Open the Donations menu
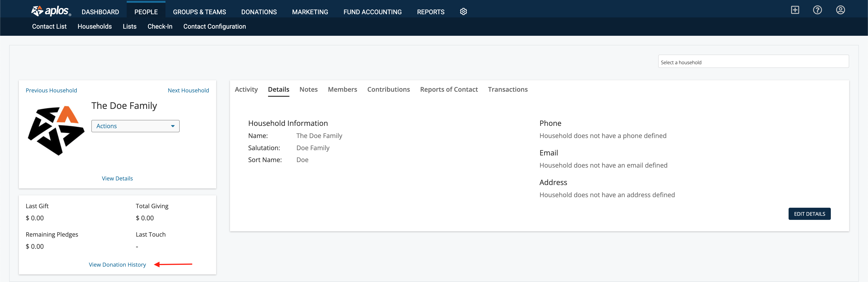868x282 pixels. click(259, 12)
